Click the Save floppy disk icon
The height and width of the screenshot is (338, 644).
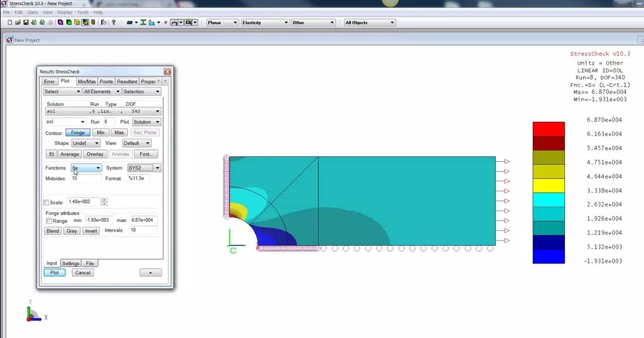tap(26, 23)
